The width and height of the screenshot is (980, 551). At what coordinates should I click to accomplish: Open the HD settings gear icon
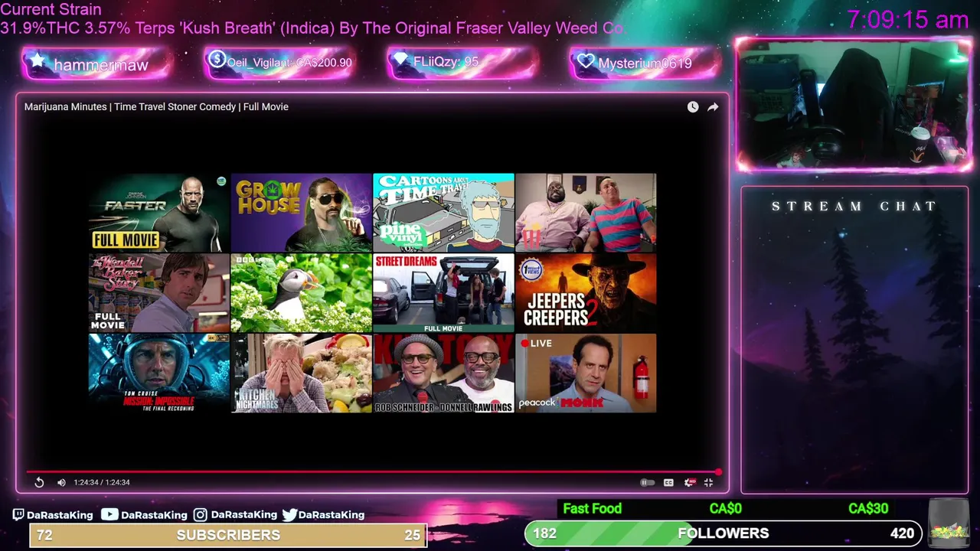(689, 482)
